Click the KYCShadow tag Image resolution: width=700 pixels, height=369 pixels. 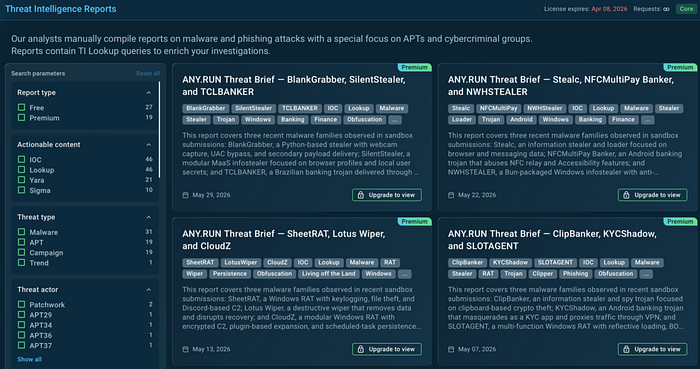(x=510, y=263)
